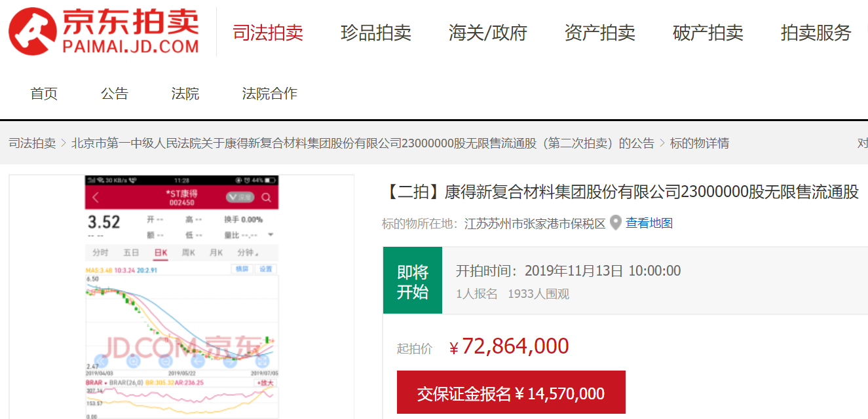This screenshot has width=868, height=419.
Task: Click the 1933人围观 viewer count
Action: coord(538,294)
